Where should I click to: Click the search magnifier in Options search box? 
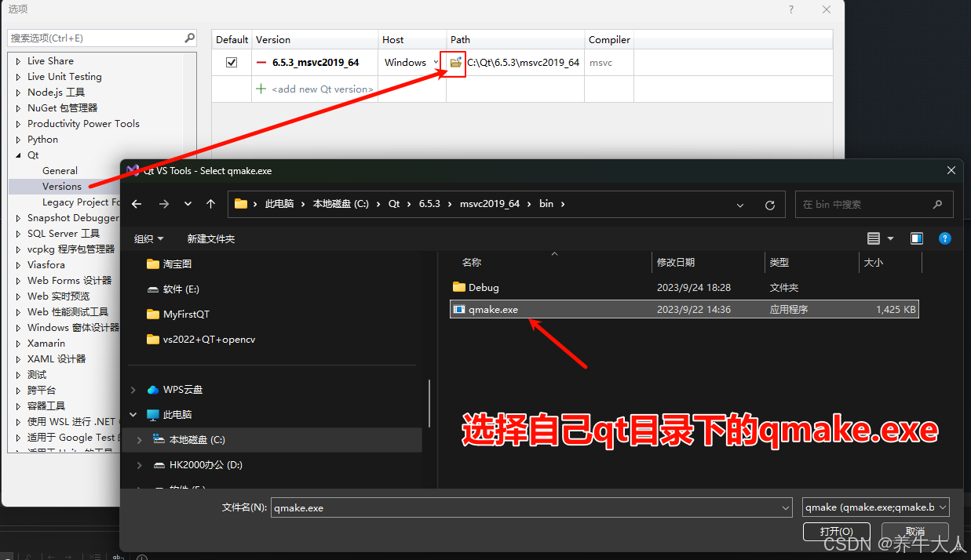tap(189, 38)
